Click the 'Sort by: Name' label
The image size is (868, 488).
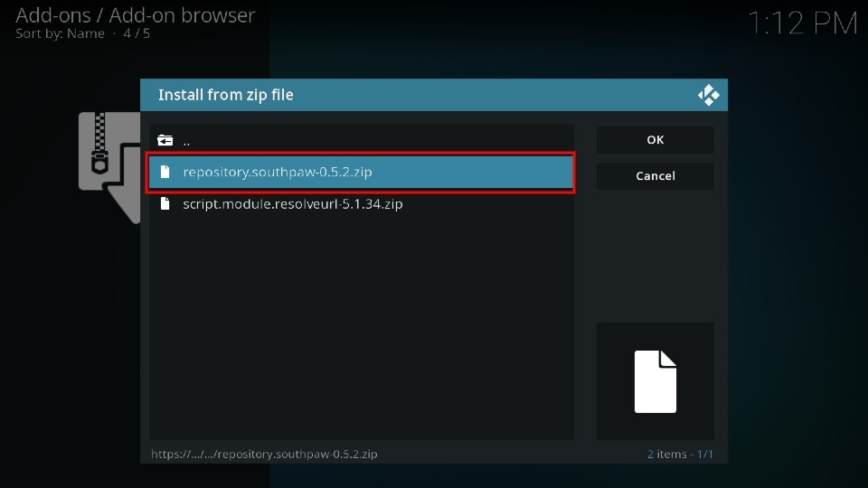click(60, 33)
